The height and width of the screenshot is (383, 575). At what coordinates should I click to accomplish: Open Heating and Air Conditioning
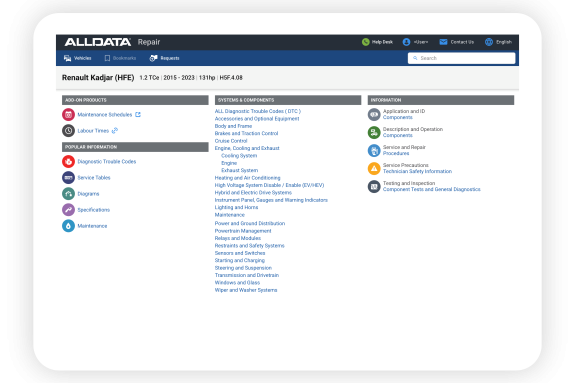(248, 178)
